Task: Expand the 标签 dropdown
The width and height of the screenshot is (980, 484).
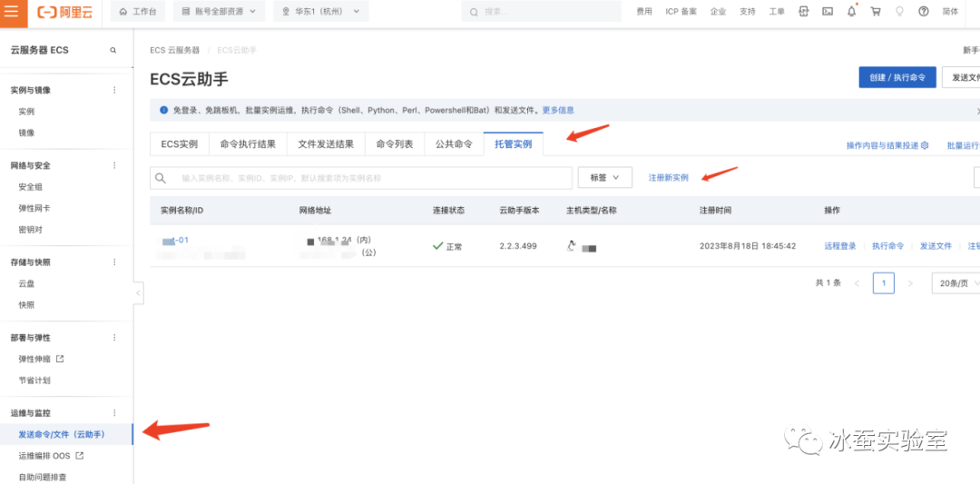Action: click(x=605, y=178)
